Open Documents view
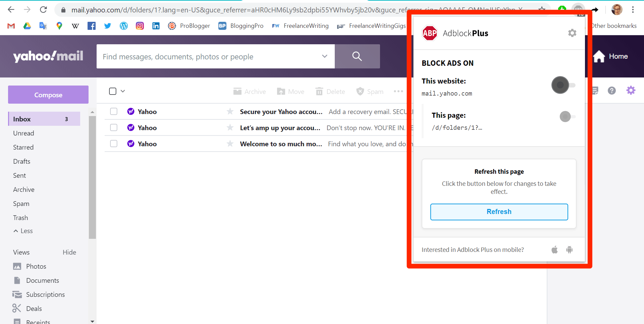 tap(36, 280)
